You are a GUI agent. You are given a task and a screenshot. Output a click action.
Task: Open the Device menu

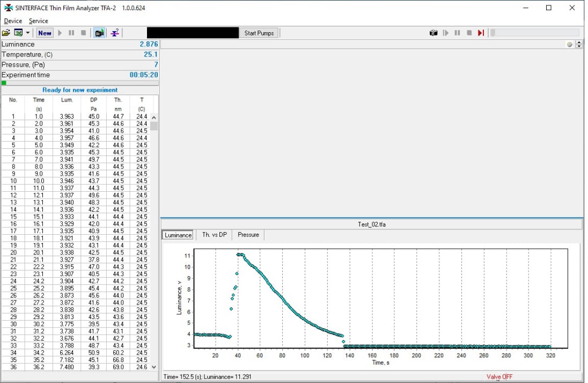13,21
